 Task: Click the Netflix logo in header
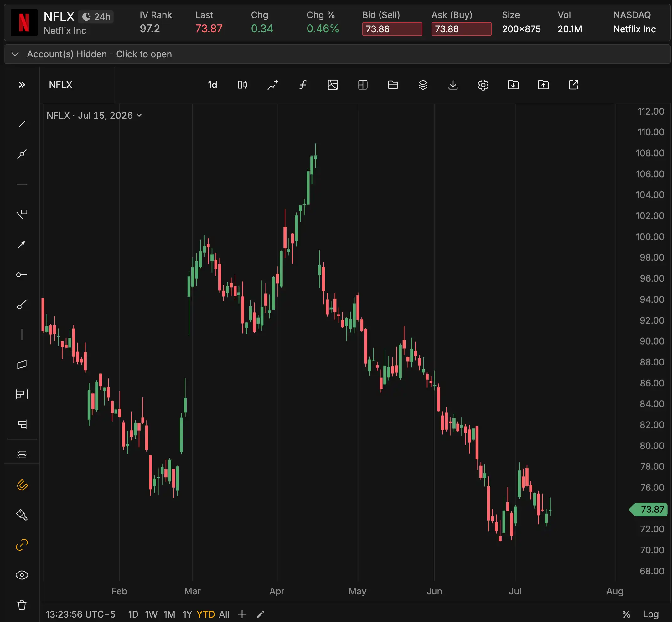[24, 23]
